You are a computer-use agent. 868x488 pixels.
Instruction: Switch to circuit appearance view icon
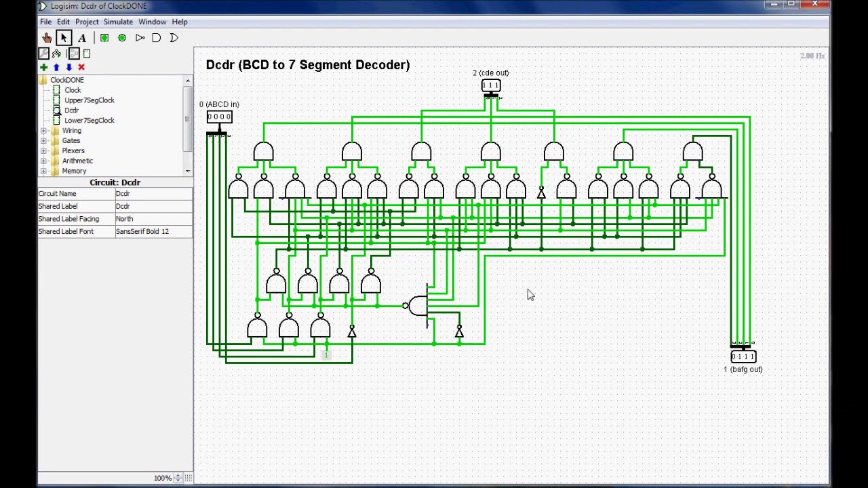[x=87, y=54]
